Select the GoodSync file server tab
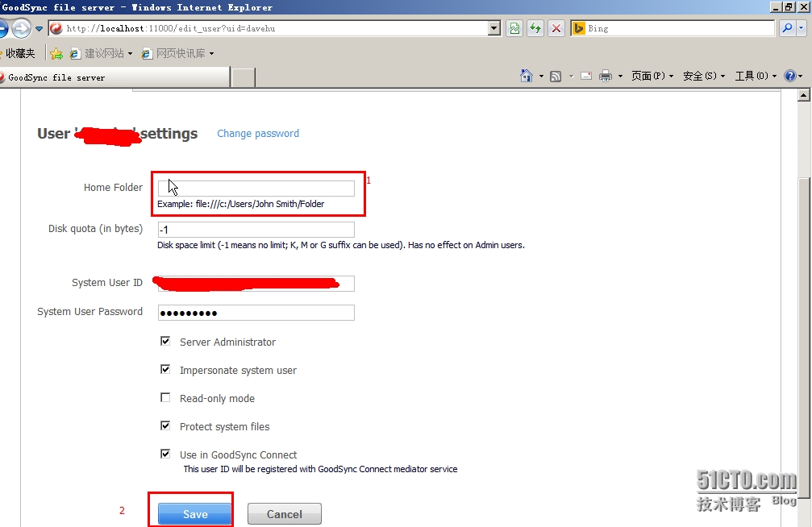 click(114, 77)
